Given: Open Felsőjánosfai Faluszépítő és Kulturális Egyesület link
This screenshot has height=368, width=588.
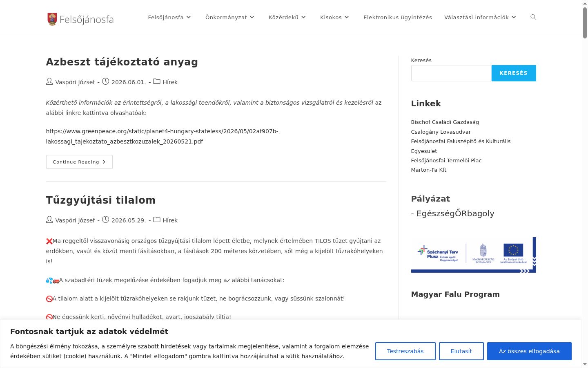Looking at the screenshot, I should coord(461,146).
